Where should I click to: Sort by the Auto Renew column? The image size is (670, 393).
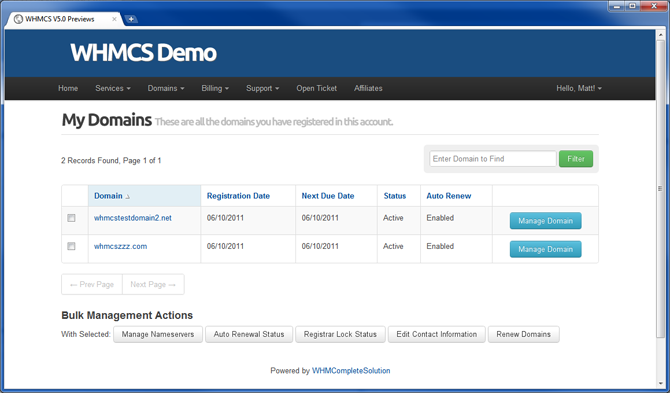click(449, 196)
